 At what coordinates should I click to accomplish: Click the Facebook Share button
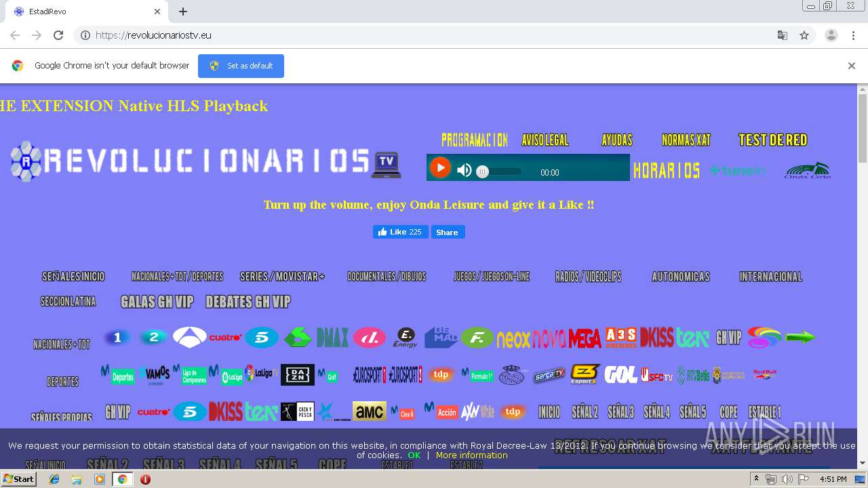tap(447, 232)
